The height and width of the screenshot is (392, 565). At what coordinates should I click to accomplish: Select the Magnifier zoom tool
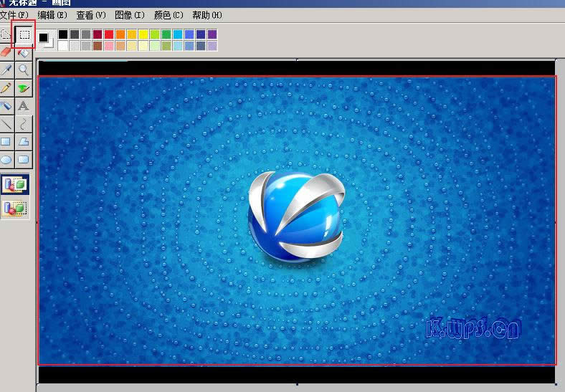coord(24,70)
